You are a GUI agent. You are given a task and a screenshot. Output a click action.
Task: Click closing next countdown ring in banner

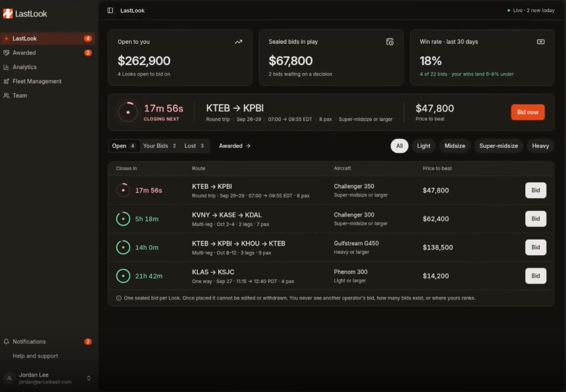(x=128, y=112)
